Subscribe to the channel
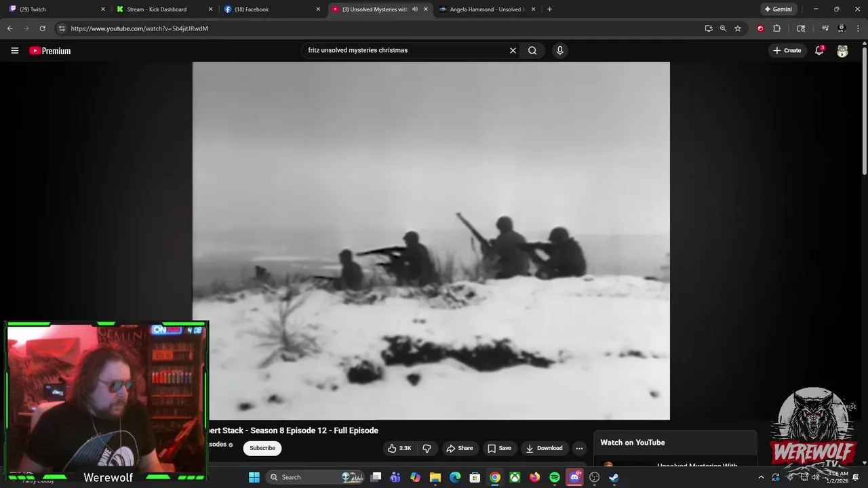The height and width of the screenshot is (488, 868). 262,448
